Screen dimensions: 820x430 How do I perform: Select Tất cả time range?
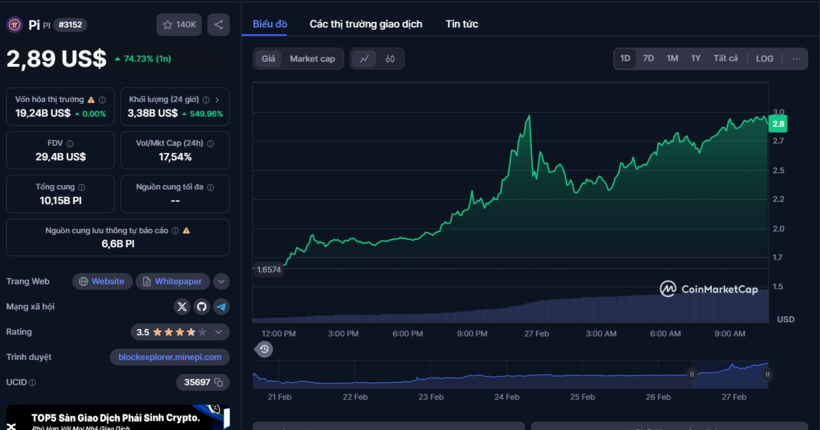(x=725, y=59)
